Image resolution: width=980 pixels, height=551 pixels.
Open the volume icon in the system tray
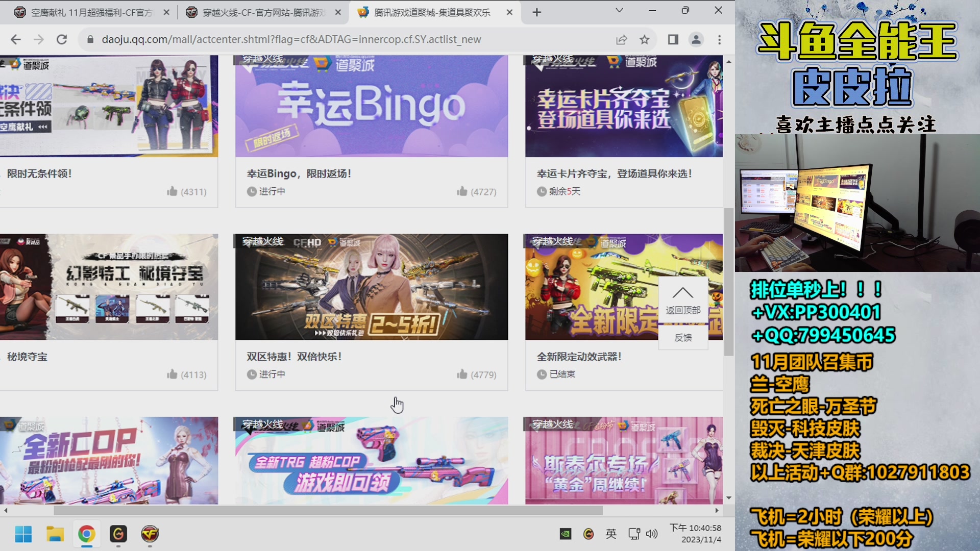(652, 535)
